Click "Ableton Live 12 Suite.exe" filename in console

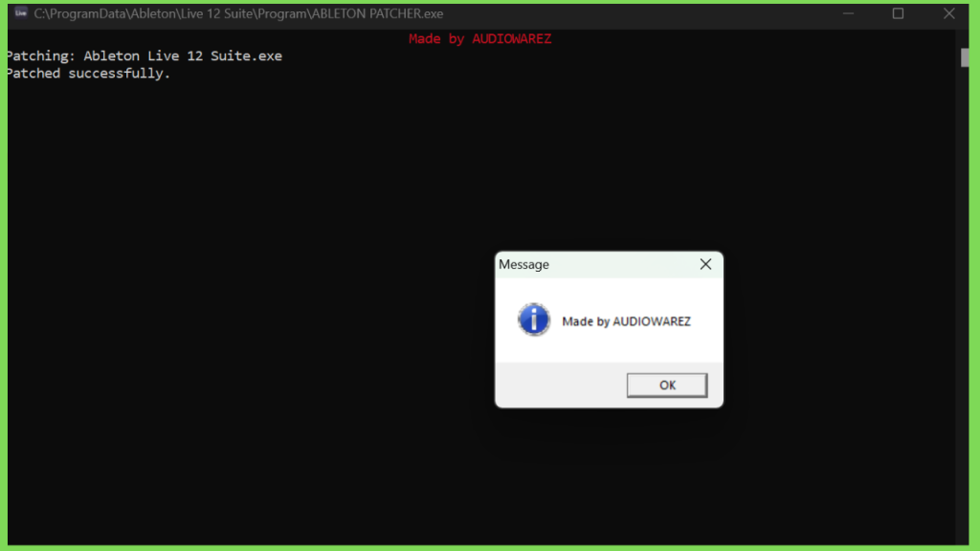pos(183,56)
